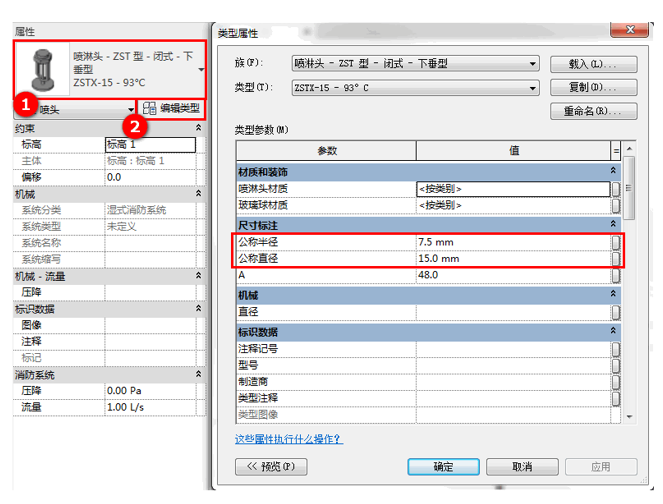Click the 编辑类型 button
Image resolution: width=663 pixels, height=504 pixels.
(171, 109)
